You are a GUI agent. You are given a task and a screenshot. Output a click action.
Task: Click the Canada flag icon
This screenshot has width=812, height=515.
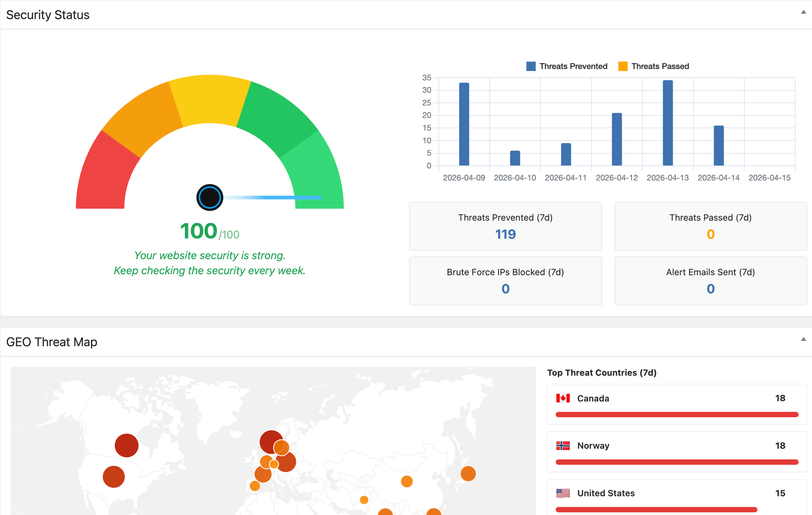point(563,398)
